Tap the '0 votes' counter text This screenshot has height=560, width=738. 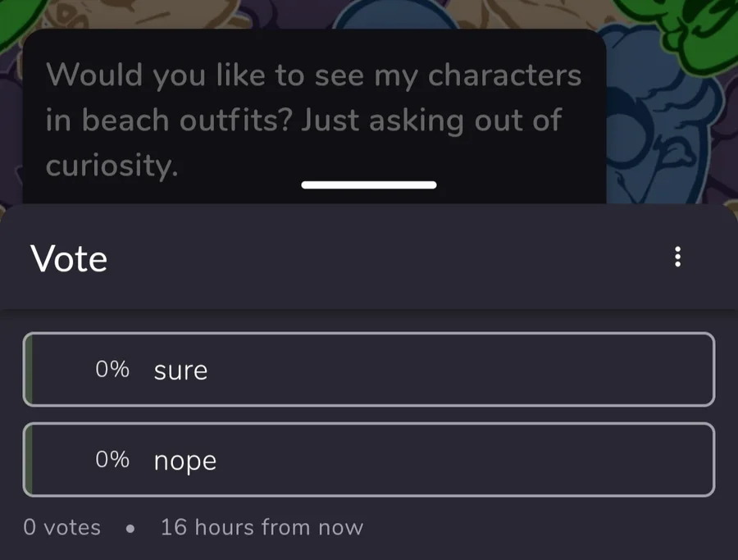point(61,527)
